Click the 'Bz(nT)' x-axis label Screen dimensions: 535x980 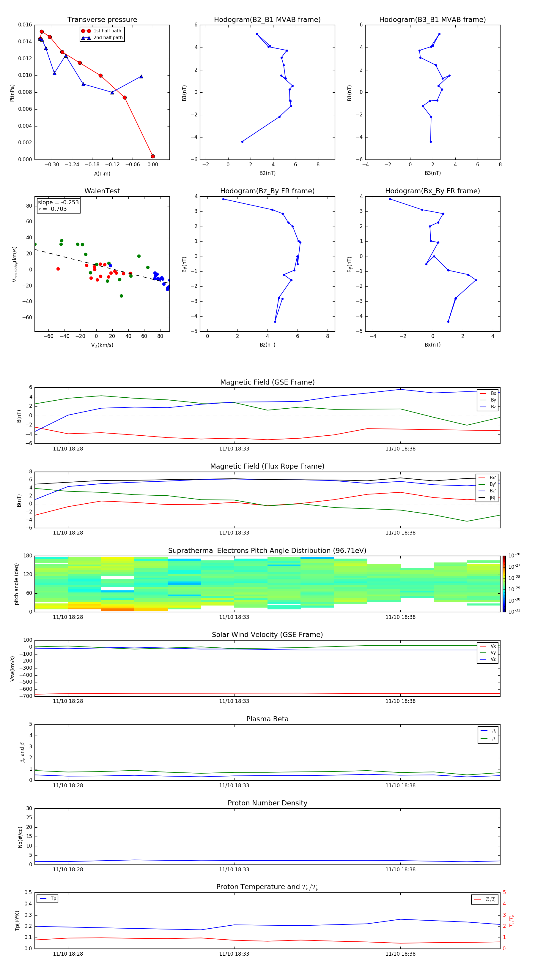click(267, 345)
